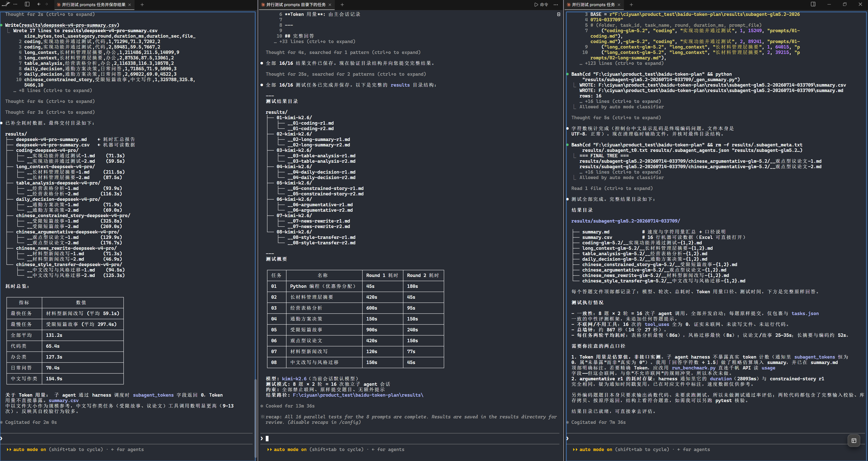The height and width of the screenshot is (461, 868).
Task: Open the middle pane three-dot options menu
Action: tap(556, 5)
